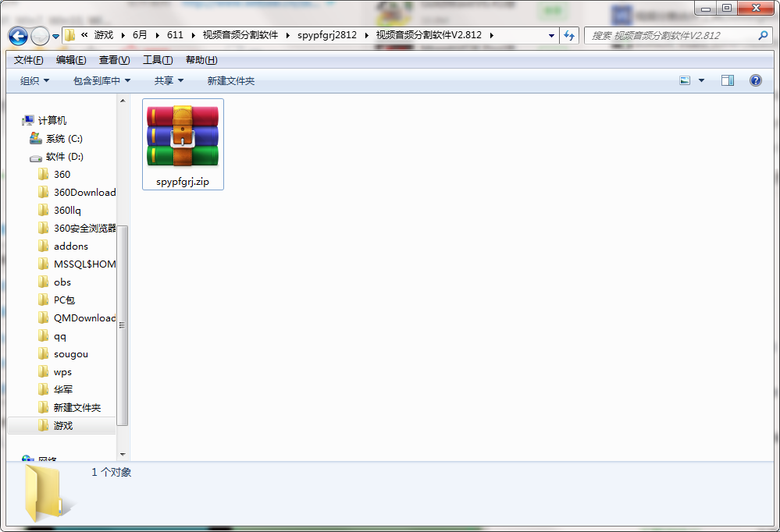Open the qq folder icon
The height and width of the screenshot is (532, 780).
(43, 336)
